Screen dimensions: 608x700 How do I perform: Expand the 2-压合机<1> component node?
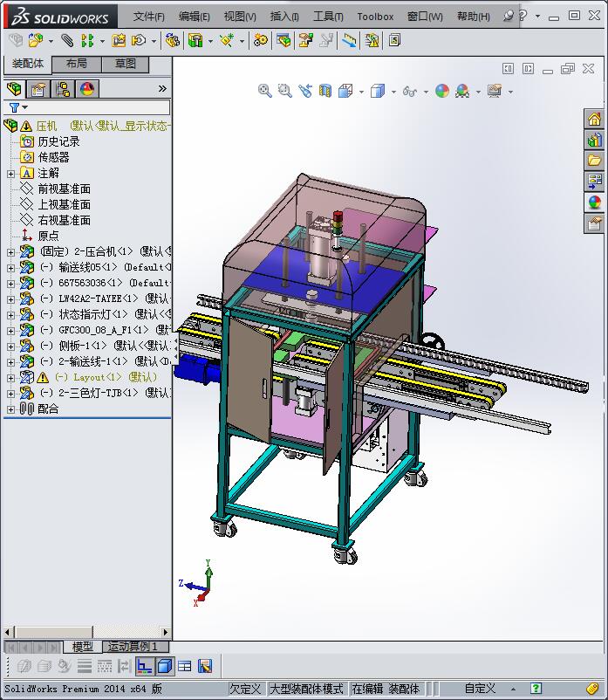10,252
